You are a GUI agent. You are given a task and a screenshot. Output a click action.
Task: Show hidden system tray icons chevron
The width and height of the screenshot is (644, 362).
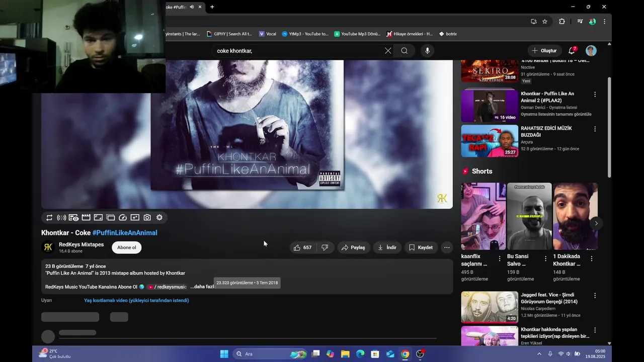coord(539,354)
